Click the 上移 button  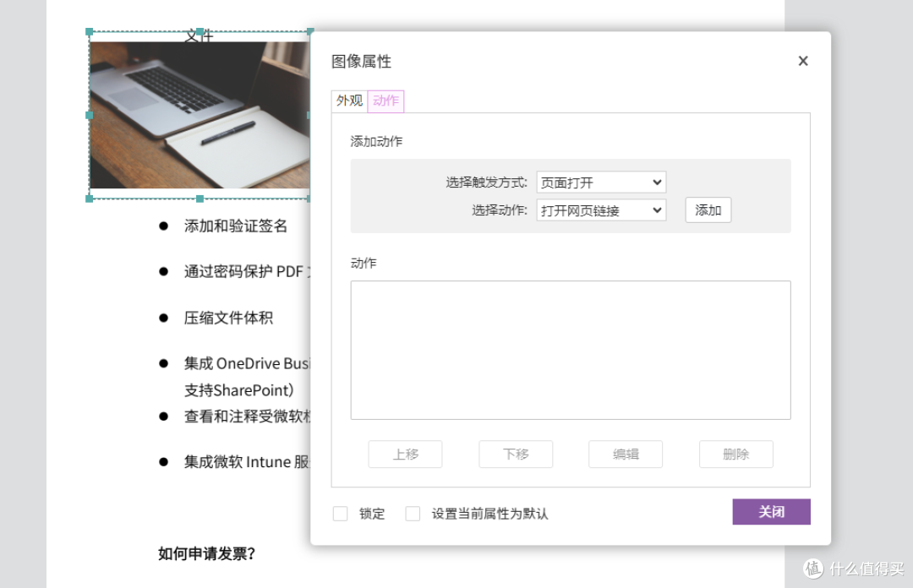pyautogui.click(x=405, y=455)
